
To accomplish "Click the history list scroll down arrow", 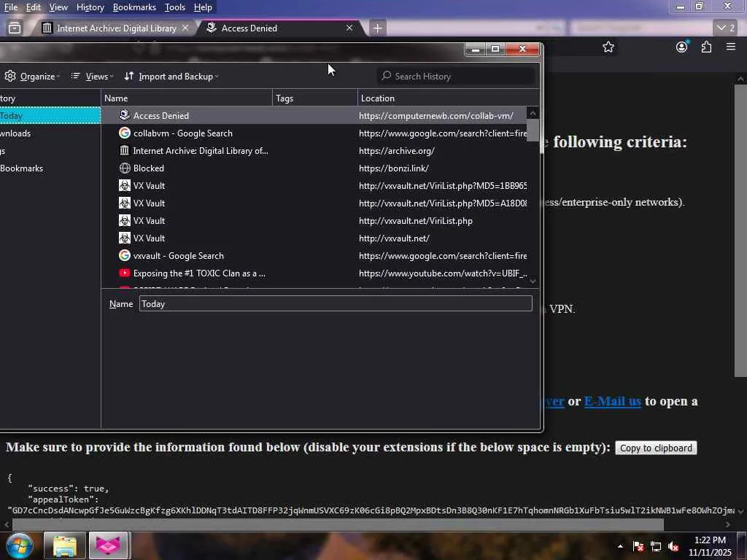I will (x=533, y=281).
